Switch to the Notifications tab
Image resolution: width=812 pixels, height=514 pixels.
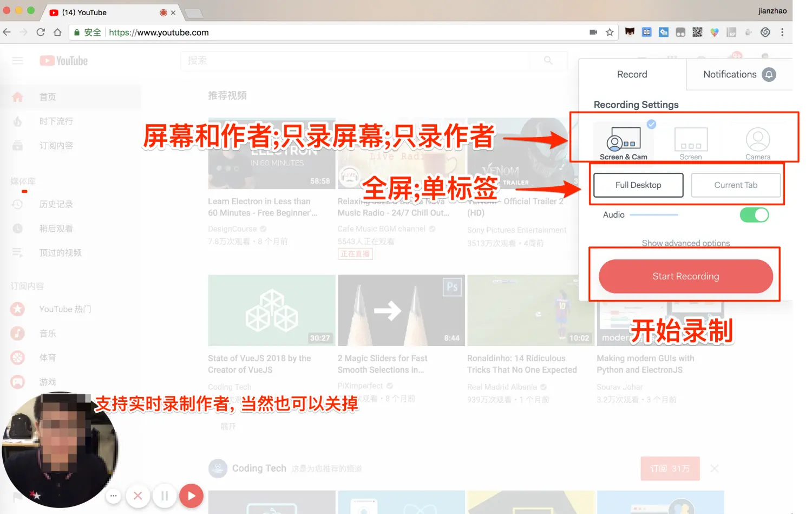coord(730,74)
